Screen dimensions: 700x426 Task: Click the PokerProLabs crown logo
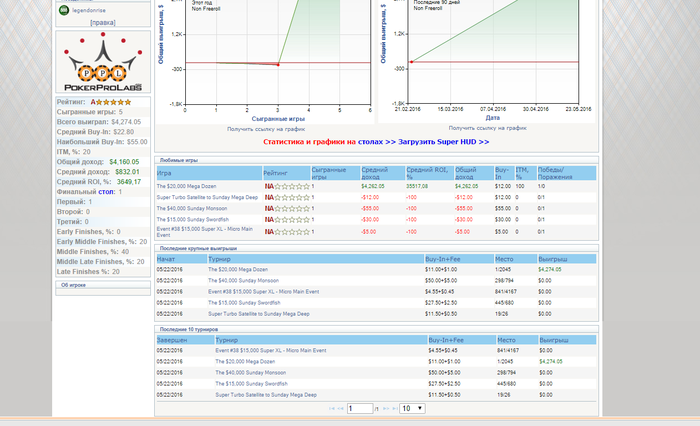pyautogui.click(x=103, y=62)
